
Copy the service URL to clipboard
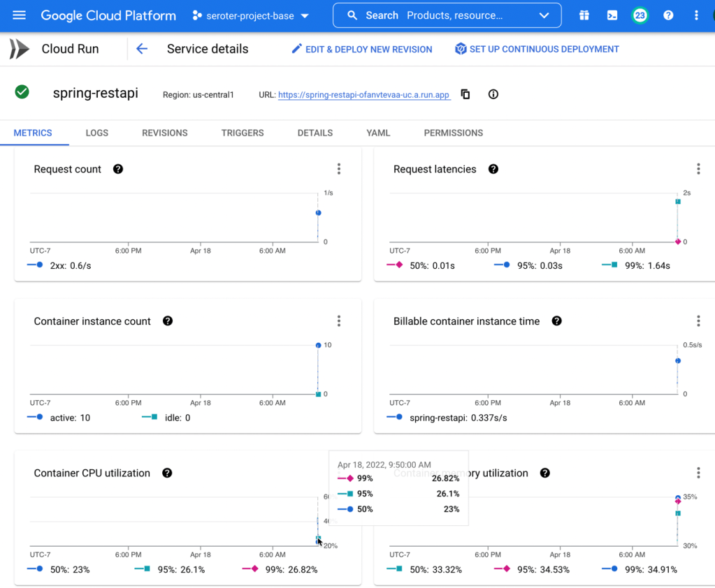point(465,94)
